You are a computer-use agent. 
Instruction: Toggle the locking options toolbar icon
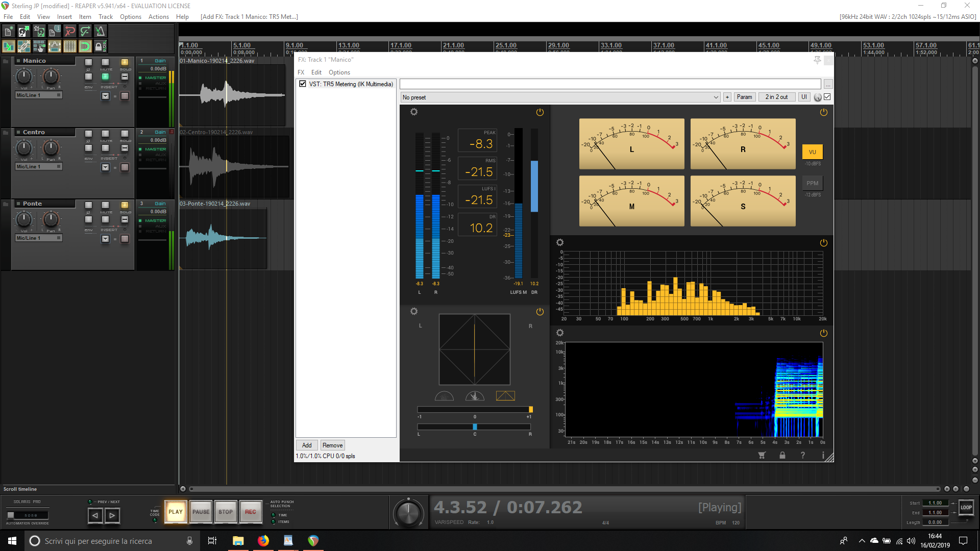click(101, 47)
